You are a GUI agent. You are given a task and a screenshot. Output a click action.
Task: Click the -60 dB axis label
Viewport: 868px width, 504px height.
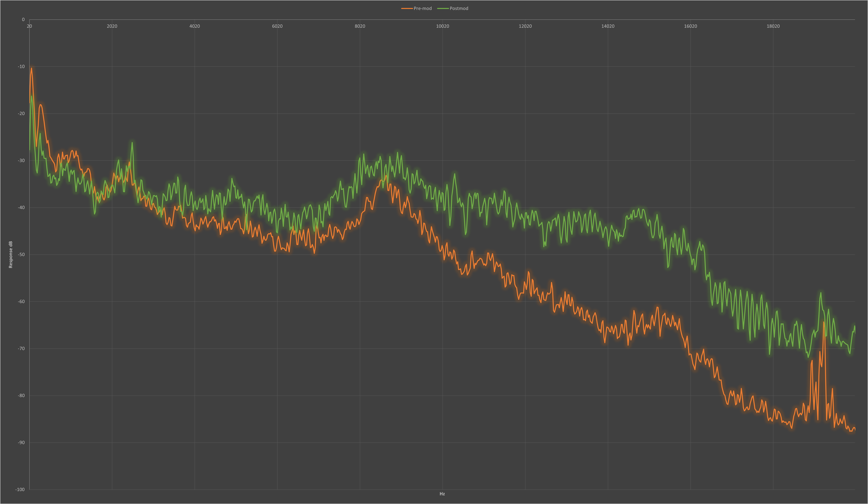(x=21, y=301)
